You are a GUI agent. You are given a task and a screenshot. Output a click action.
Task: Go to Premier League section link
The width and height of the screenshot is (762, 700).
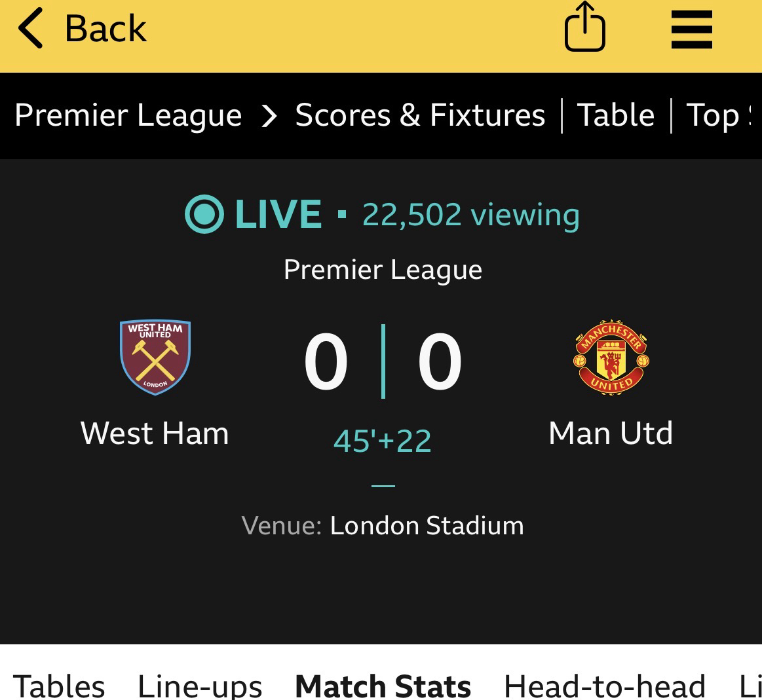tap(128, 116)
